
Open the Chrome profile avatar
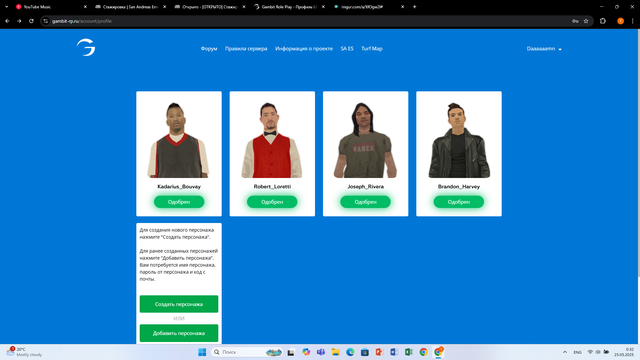(620, 21)
